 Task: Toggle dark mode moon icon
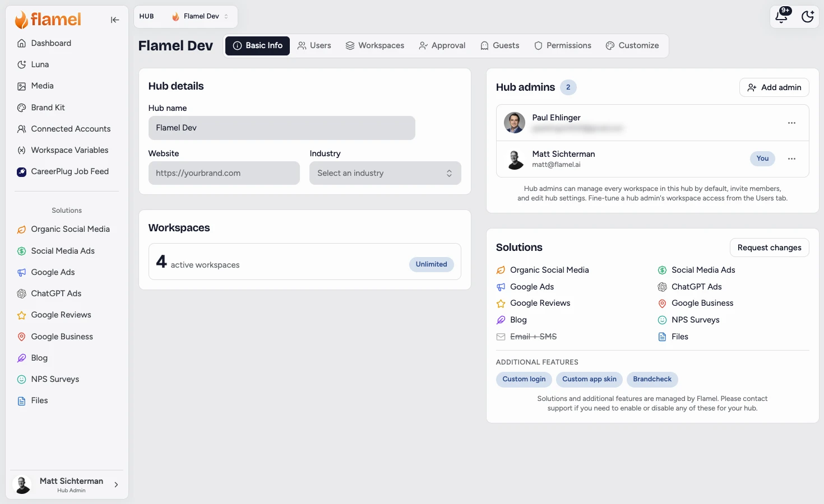(x=808, y=17)
